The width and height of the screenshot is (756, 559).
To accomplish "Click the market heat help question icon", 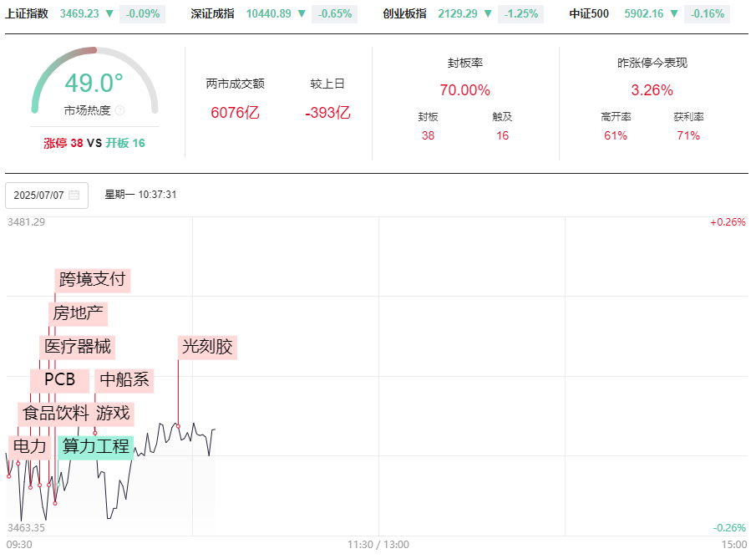I will click(119, 110).
